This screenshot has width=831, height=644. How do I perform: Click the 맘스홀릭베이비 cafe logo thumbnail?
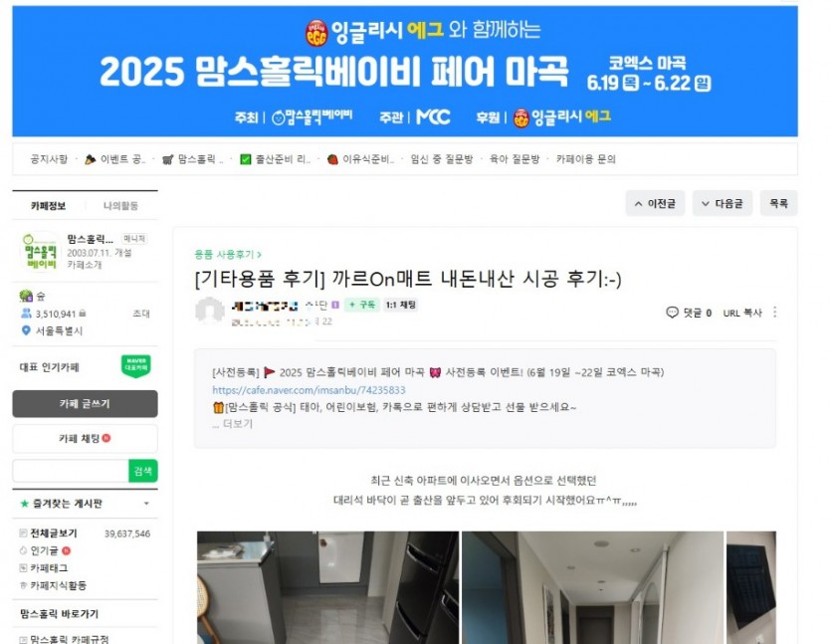click(x=41, y=252)
